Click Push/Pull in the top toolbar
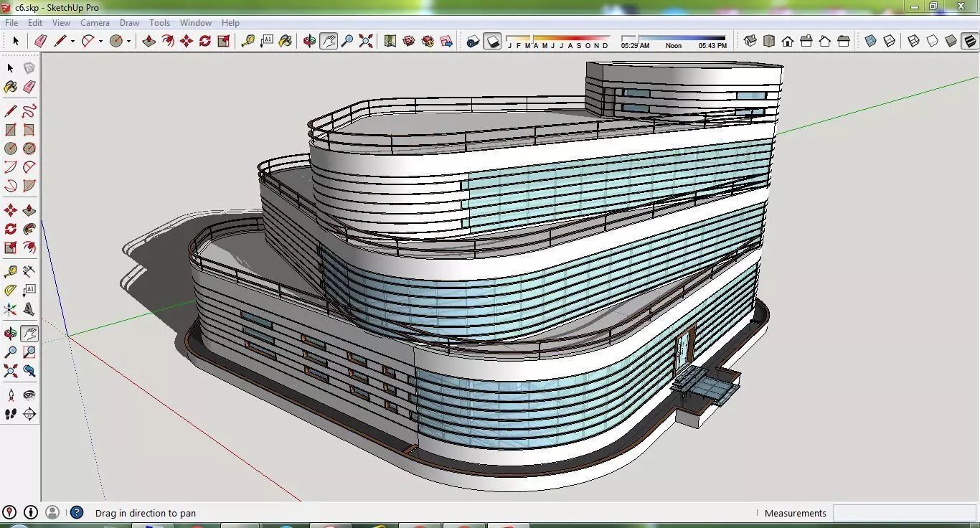The height and width of the screenshot is (528, 980). tap(149, 41)
